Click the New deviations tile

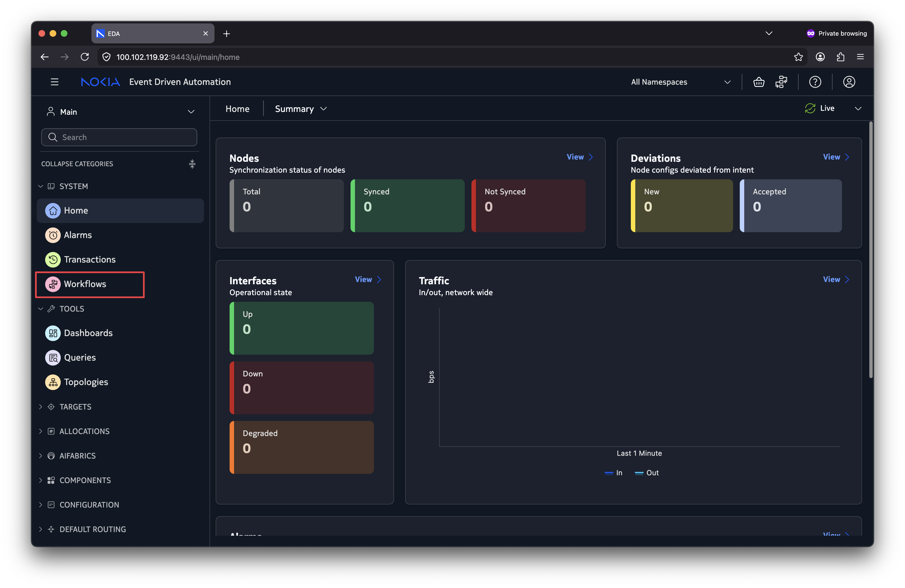[x=682, y=206]
